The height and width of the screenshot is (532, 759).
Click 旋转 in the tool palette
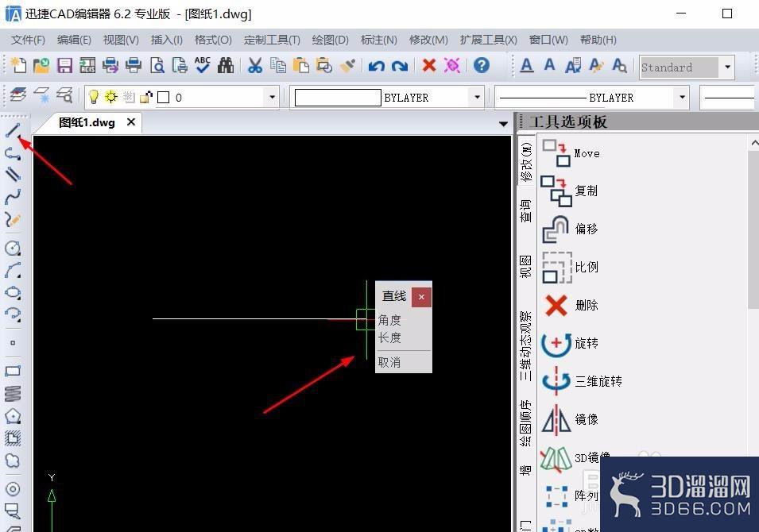570,343
